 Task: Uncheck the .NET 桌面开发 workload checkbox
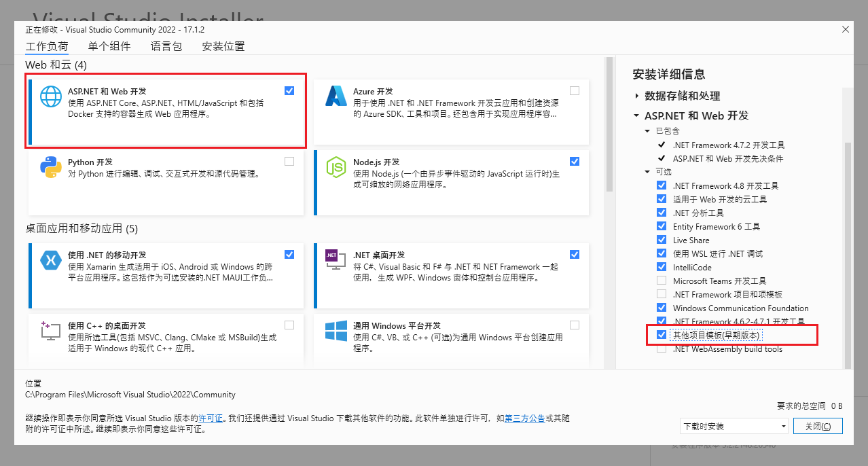click(575, 254)
